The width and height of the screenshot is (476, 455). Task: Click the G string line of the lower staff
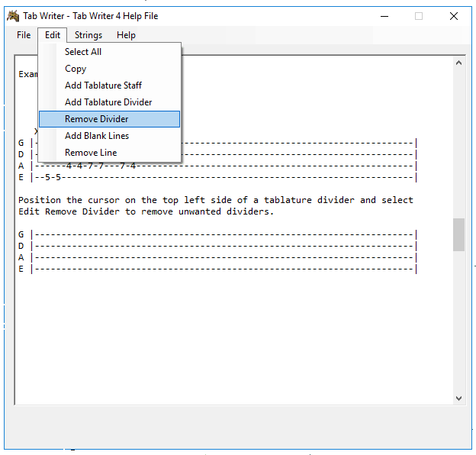[217, 234]
